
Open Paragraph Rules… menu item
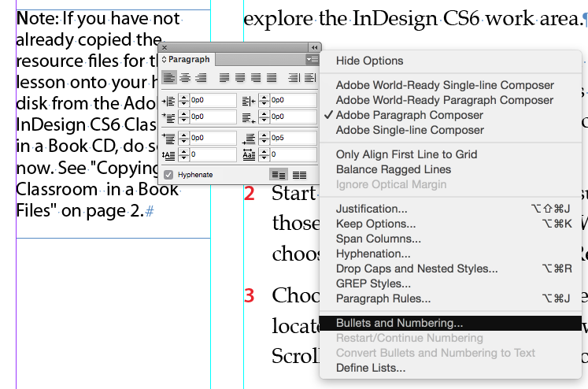[x=450, y=298]
